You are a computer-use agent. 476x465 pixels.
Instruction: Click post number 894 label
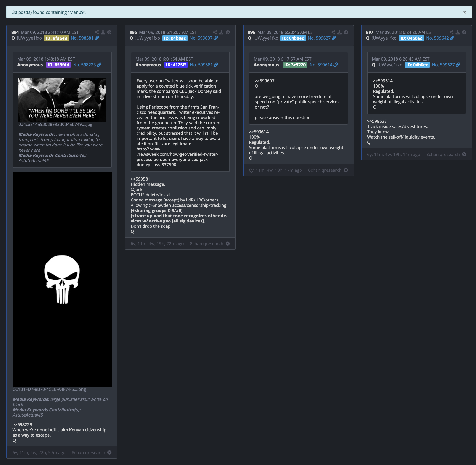point(15,32)
